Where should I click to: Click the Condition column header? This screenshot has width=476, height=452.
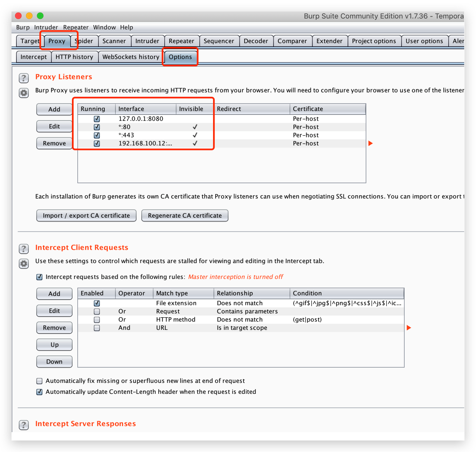point(347,293)
